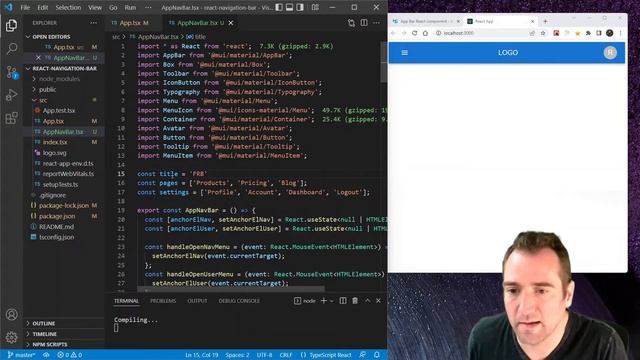This screenshot has width=640, height=360.
Task: Click the synchronize changes icon in status bar
Action: (46, 355)
